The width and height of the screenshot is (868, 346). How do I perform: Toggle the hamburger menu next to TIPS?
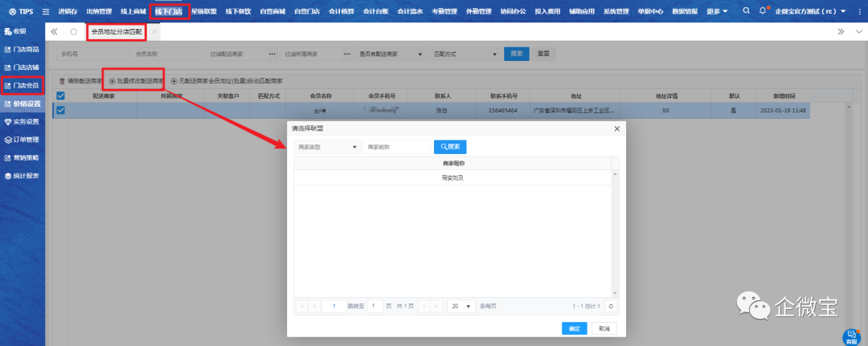pos(45,11)
